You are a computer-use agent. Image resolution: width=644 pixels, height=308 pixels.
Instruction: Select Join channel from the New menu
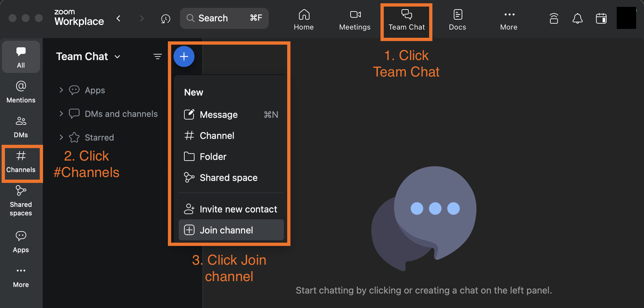[226, 230]
